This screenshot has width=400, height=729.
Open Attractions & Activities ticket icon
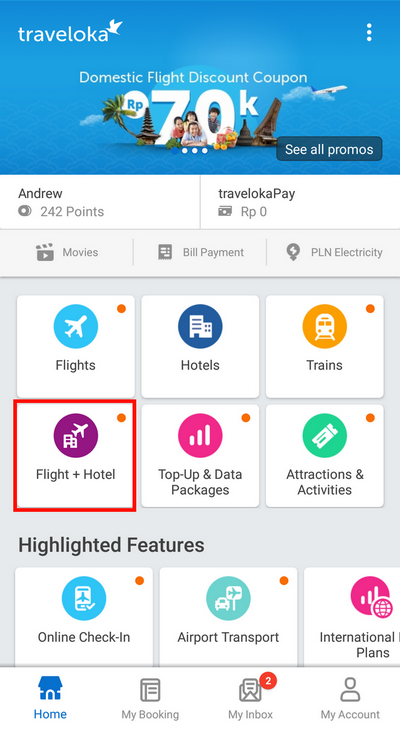pos(325,436)
